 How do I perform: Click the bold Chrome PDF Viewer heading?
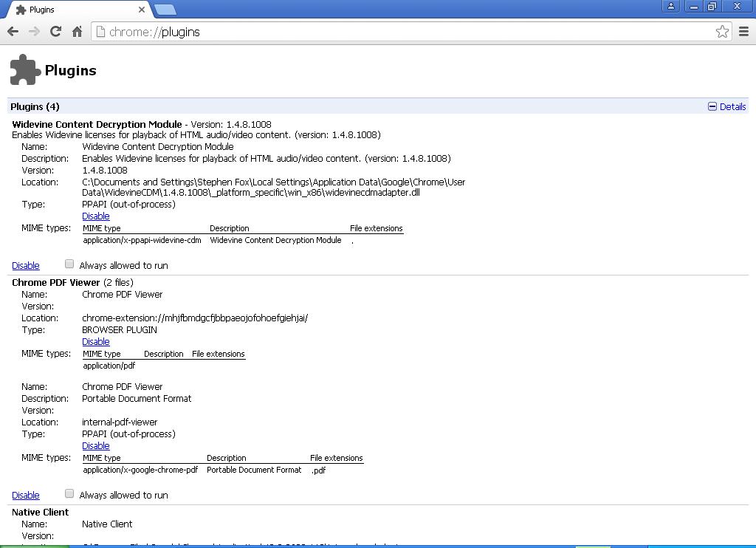(56, 283)
